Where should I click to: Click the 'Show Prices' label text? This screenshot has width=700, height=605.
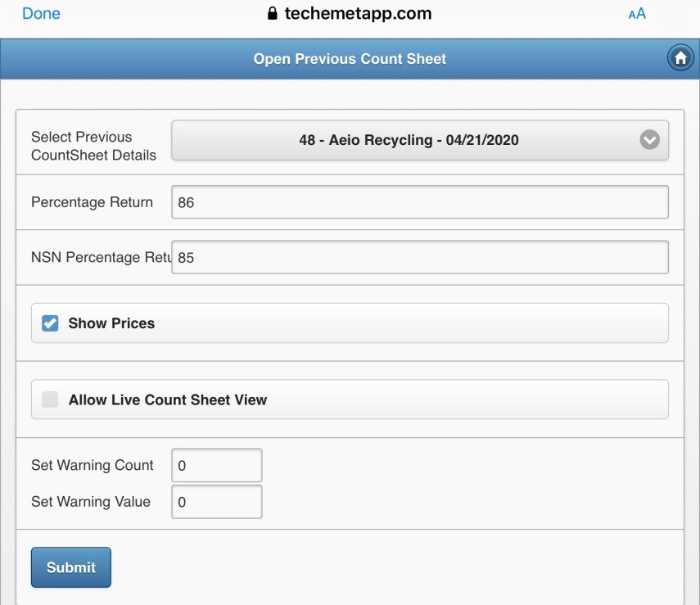111,323
